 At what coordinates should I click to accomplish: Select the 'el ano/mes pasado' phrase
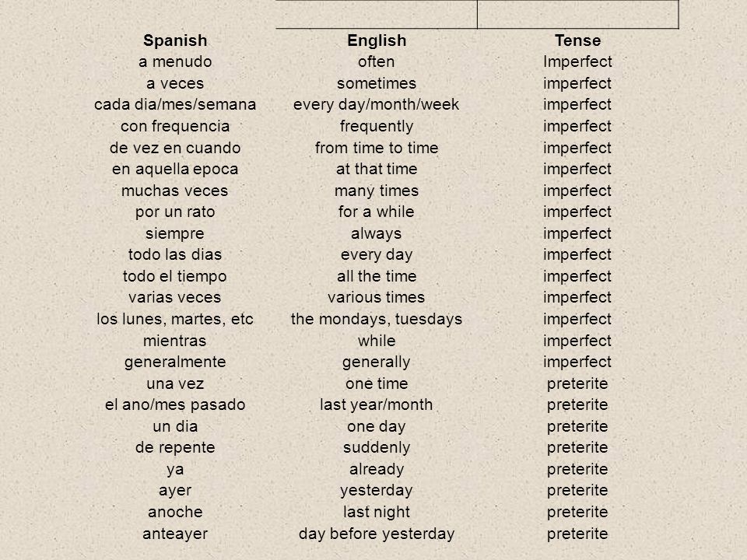click(175, 404)
